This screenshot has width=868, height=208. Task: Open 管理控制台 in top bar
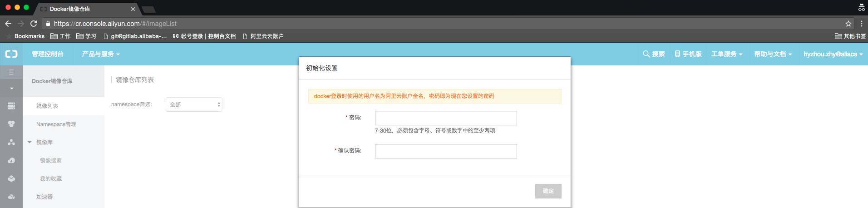click(48, 54)
